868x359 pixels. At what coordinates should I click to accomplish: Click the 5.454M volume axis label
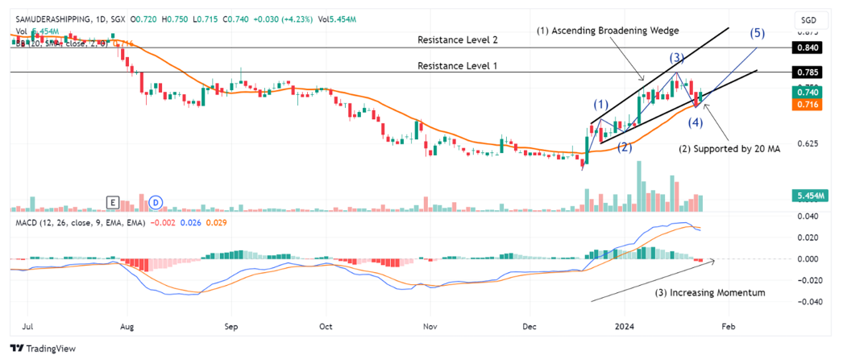pyautogui.click(x=809, y=196)
